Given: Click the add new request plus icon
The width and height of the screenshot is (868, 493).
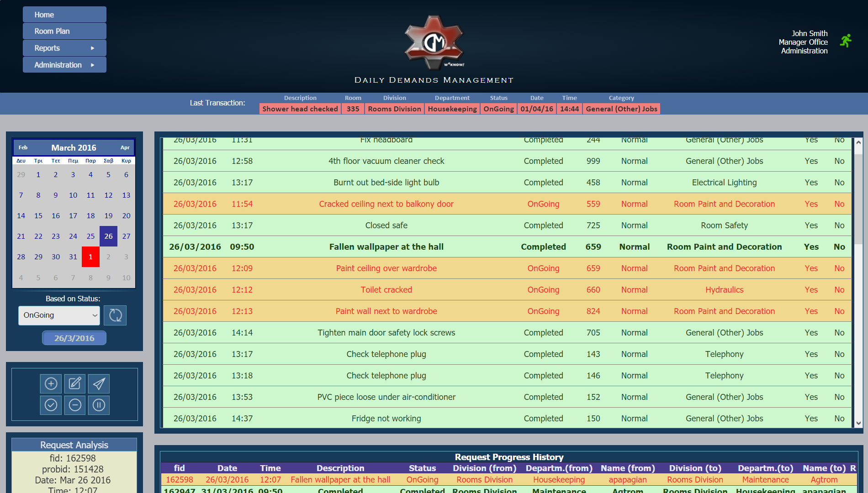Looking at the screenshot, I should coord(51,383).
